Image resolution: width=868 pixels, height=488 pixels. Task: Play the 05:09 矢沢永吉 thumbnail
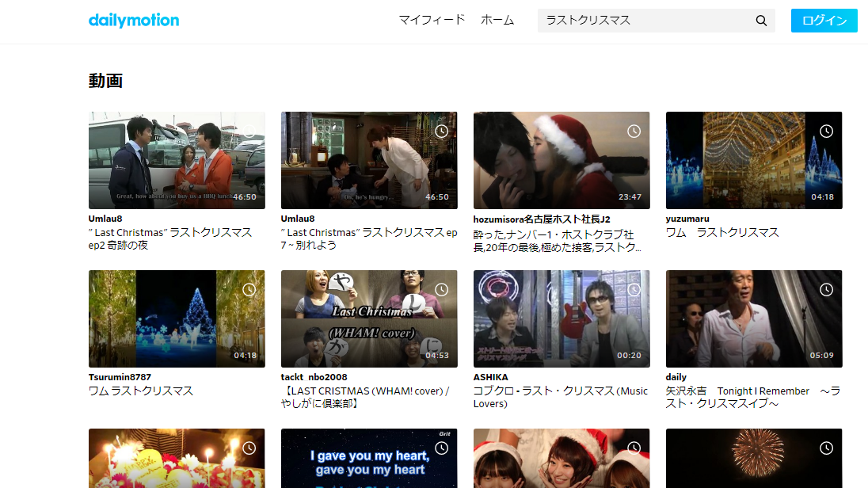(754, 318)
